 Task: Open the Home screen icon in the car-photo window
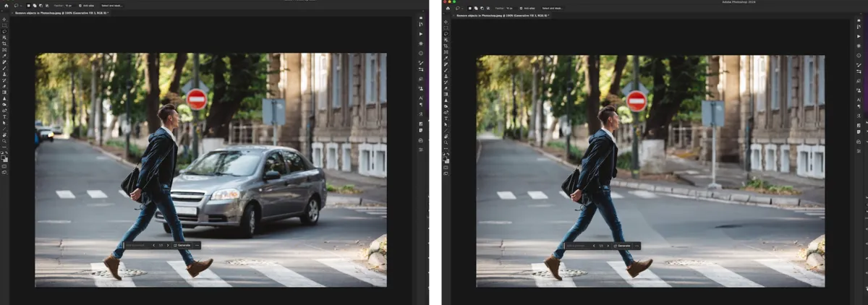(6, 6)
